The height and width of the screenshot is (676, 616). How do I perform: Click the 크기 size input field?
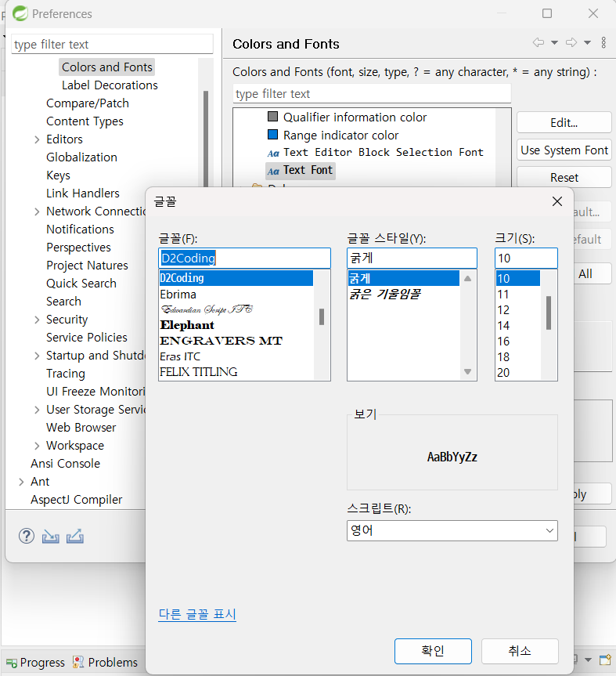tap(526, 258)
